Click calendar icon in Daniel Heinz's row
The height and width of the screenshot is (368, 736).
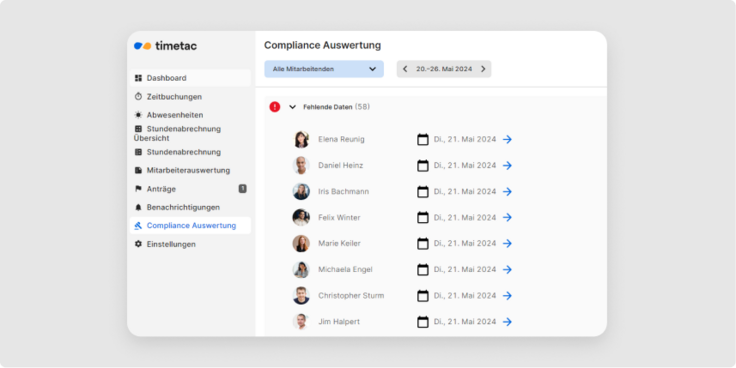pos(423,166)
